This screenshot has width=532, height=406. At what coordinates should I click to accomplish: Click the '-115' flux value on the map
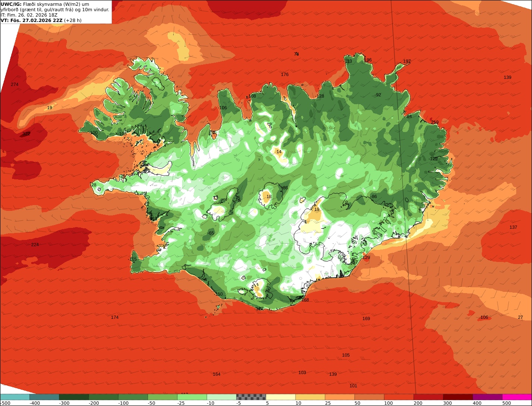[132, 259]
